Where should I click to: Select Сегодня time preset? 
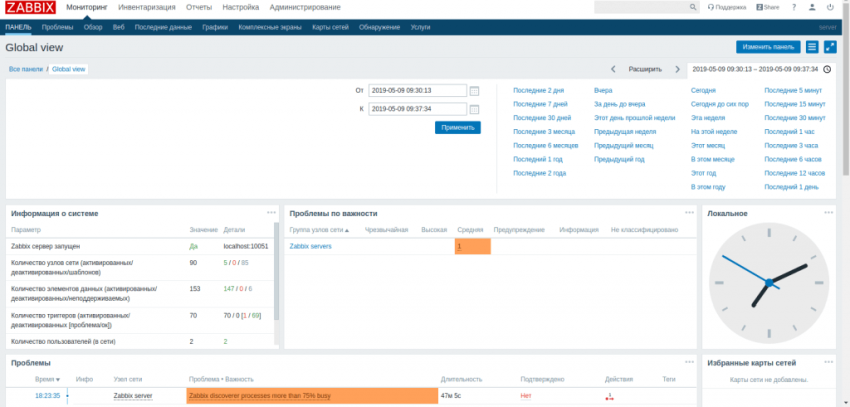pos(703,91)
